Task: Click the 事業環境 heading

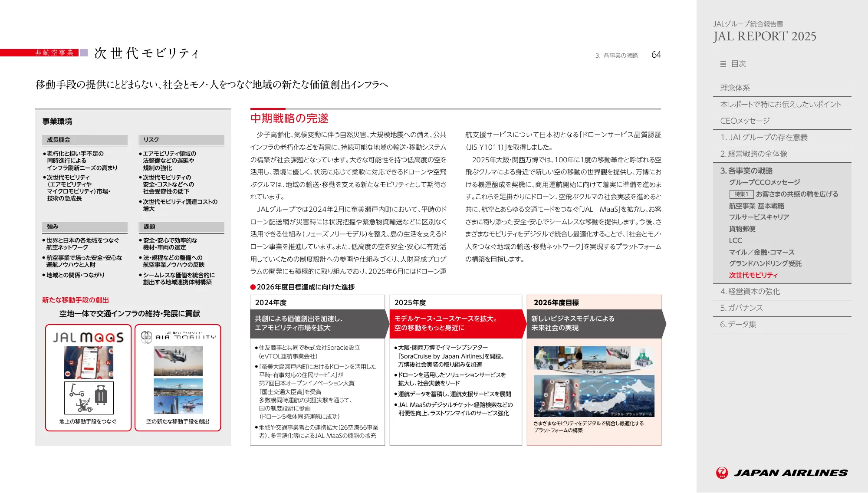Action: 57,122
